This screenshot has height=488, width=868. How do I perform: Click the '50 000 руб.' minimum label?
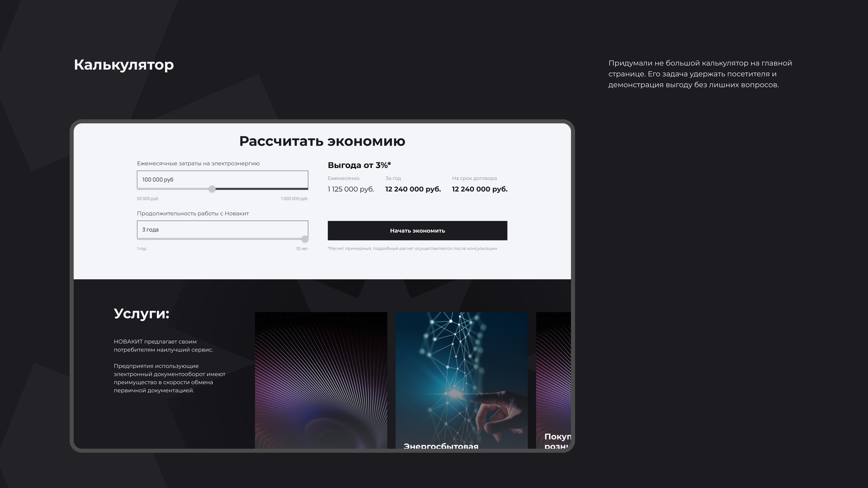coord(148,199)
